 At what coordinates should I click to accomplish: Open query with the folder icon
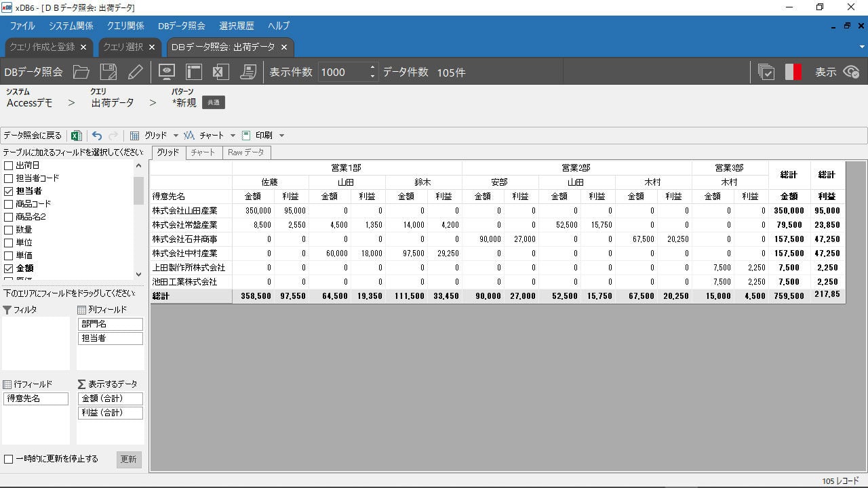[x=81, y=72]
